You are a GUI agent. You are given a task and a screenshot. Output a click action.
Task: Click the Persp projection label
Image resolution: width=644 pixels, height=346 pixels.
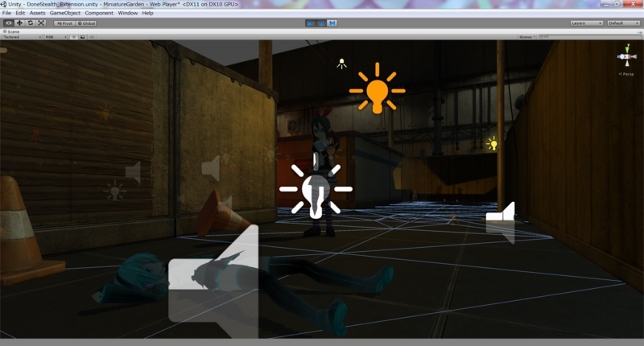point(626,74)
